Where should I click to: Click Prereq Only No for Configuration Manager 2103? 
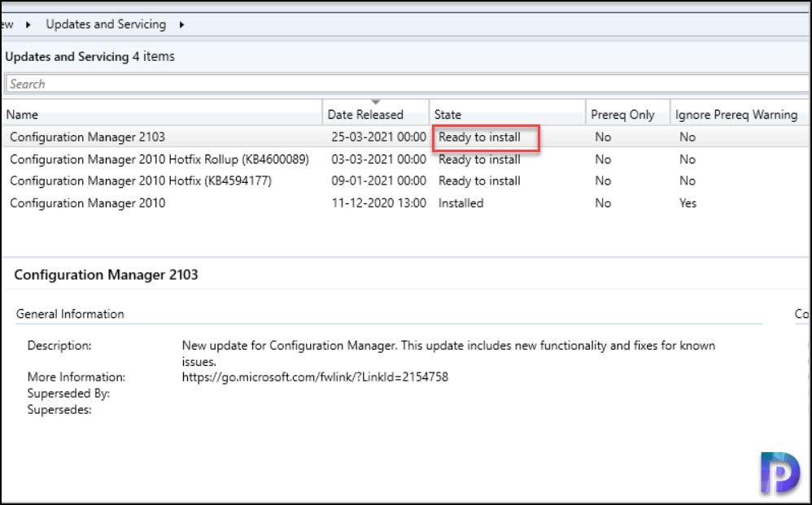[x=603, y=137]
